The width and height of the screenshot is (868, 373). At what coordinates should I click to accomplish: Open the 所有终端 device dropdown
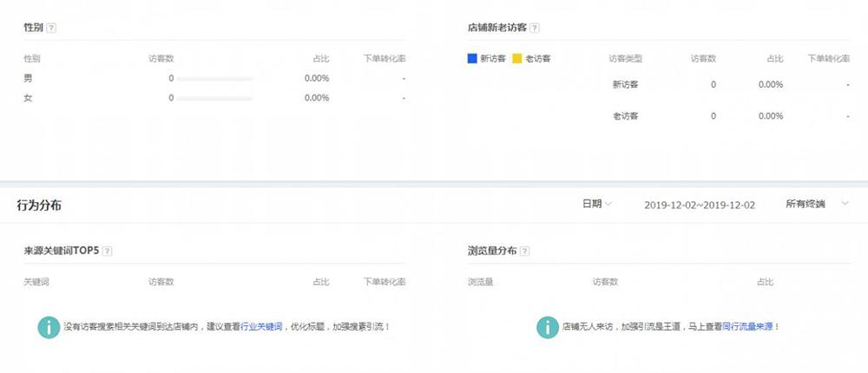[x=816, y=204]
